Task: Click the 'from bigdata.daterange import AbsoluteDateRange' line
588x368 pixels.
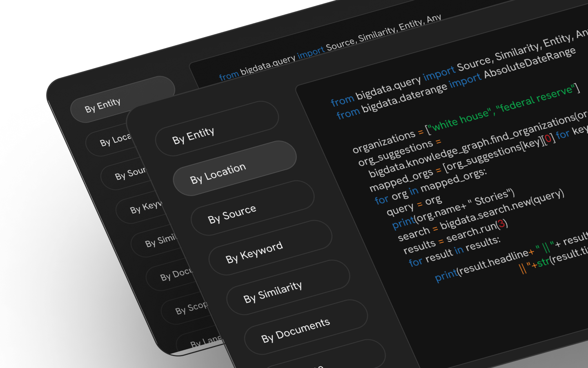Action: (x=456, y=83)
